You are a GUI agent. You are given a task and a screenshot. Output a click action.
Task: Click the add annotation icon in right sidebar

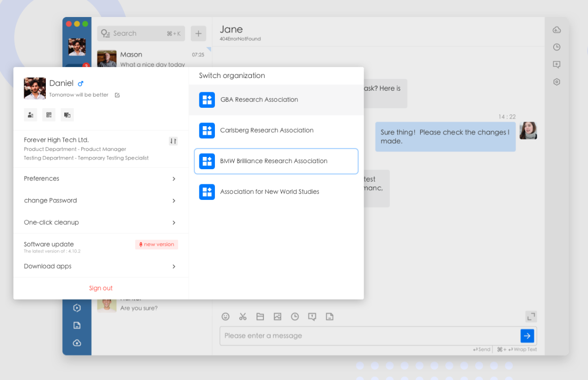(x=557, y=64)
